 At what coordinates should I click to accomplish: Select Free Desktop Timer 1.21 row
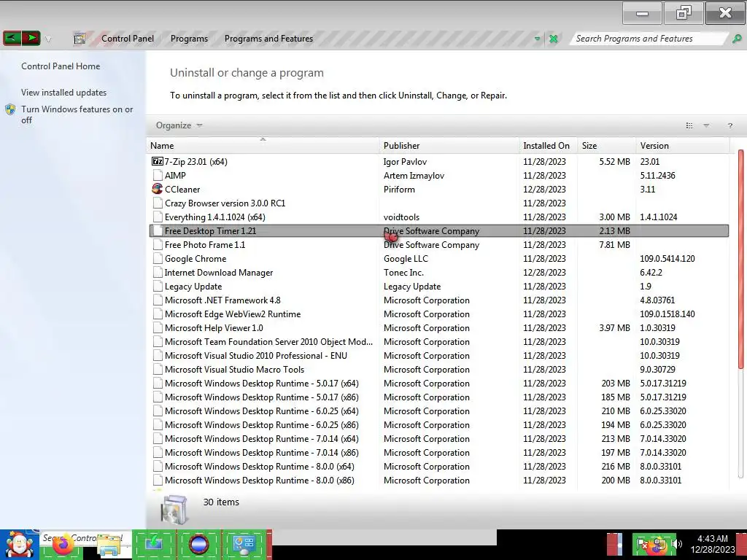438,231
